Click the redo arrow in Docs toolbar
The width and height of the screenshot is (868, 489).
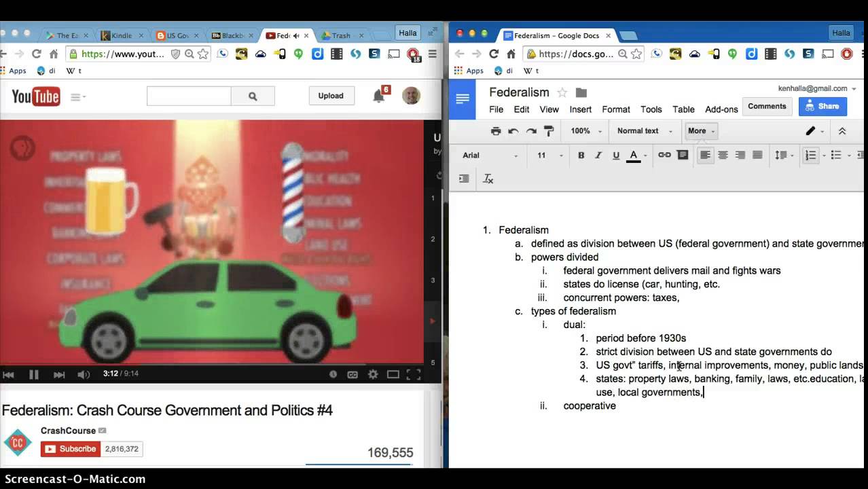(x=530, y=131)
